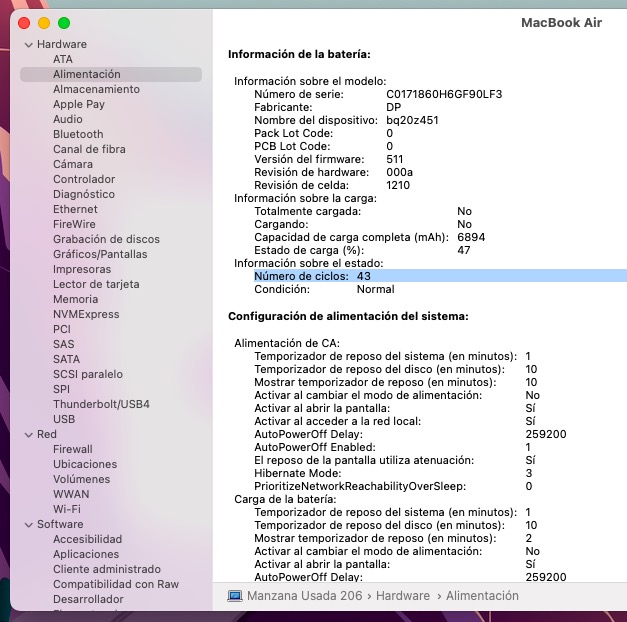Select the USB sidebar item
Screen dimensions: 627x622
[x=64, y=419]
